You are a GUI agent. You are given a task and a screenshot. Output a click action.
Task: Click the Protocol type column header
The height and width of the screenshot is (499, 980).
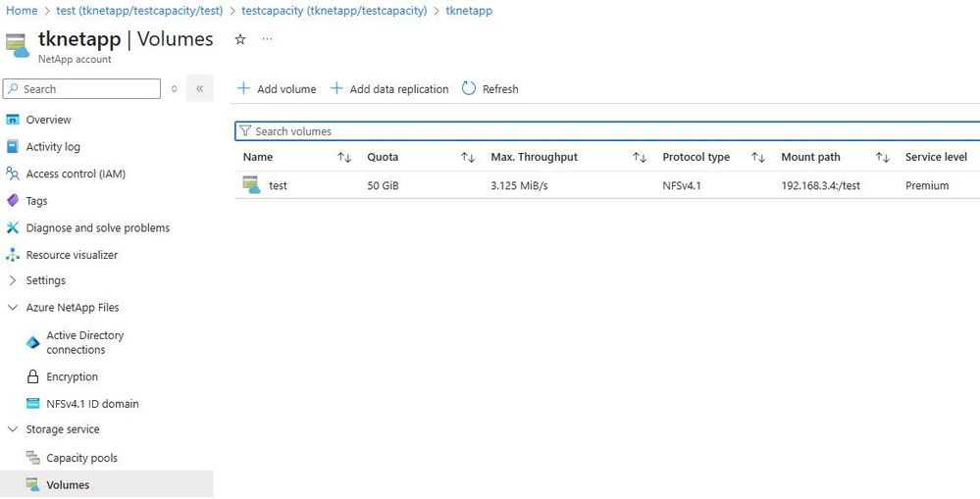696,158
